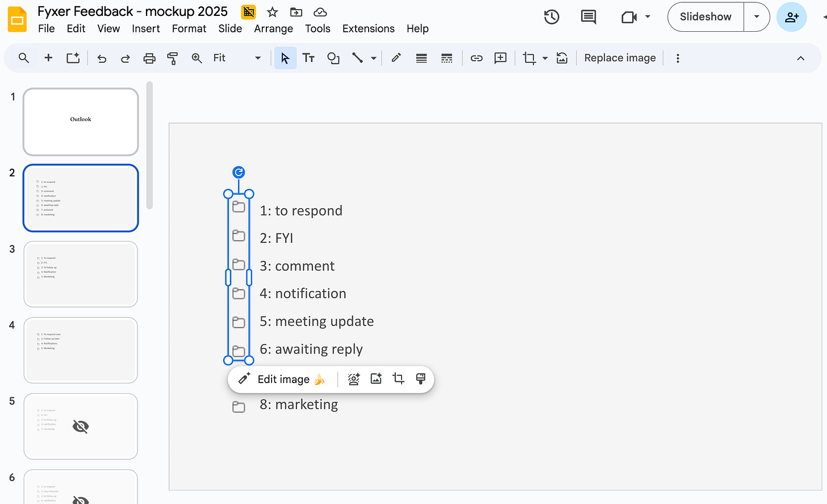Select slide 3 thumbnail
This screenshot has width=827, height=504.
[x=81, y=274]
